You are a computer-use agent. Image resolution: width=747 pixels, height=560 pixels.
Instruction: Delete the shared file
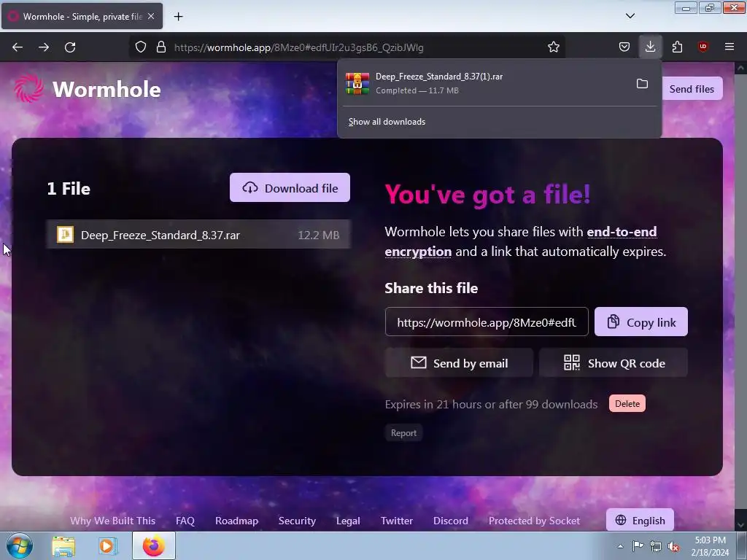coord(627,404)
